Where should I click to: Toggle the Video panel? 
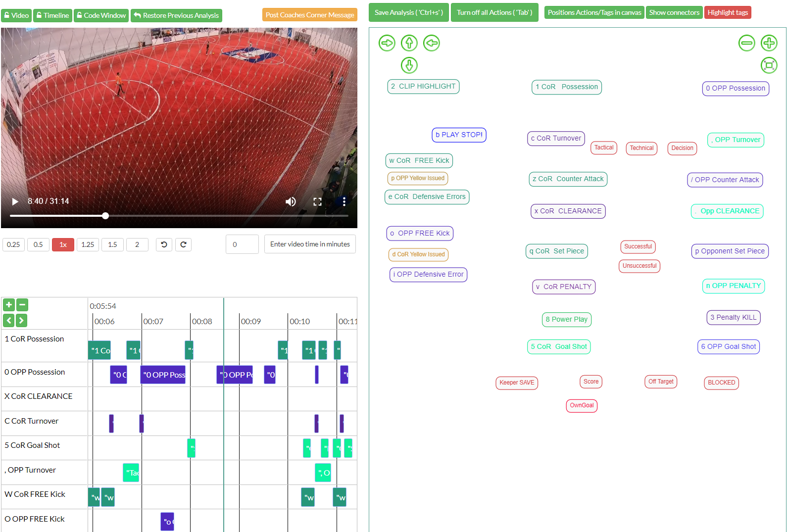pos(16,15)
